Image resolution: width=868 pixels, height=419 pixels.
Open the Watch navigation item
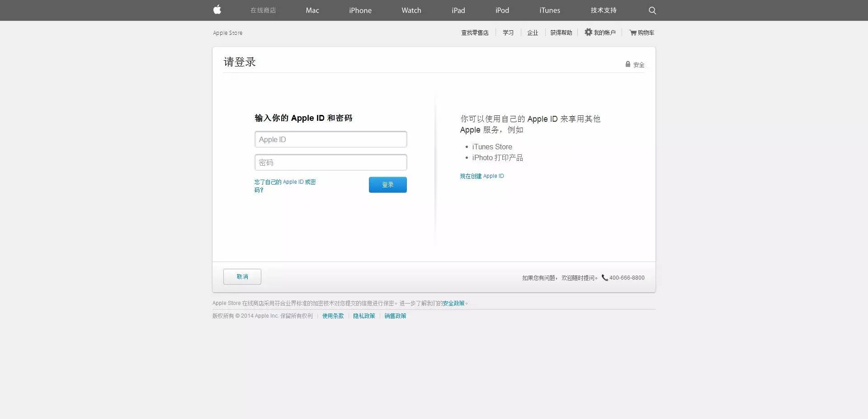411,10
